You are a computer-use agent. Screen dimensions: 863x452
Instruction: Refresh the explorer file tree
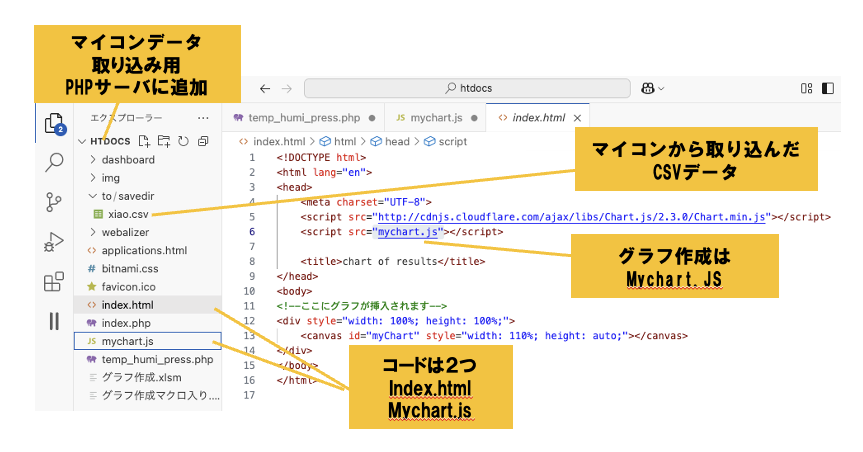[183, 141]
